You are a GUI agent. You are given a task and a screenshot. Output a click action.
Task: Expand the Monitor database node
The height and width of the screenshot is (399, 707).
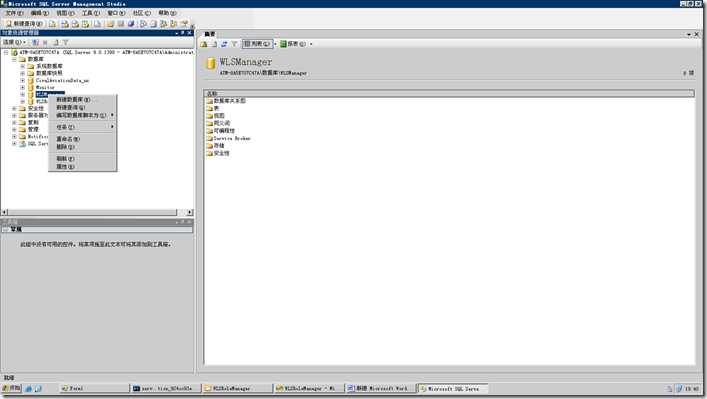click(x=23, y=87)
